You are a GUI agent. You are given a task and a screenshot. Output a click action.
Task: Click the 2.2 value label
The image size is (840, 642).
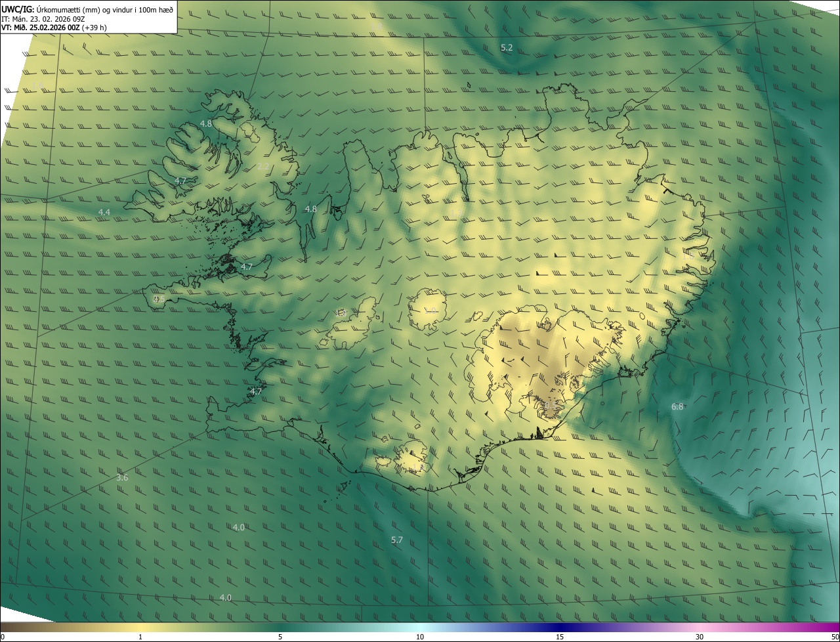point(263,167)
